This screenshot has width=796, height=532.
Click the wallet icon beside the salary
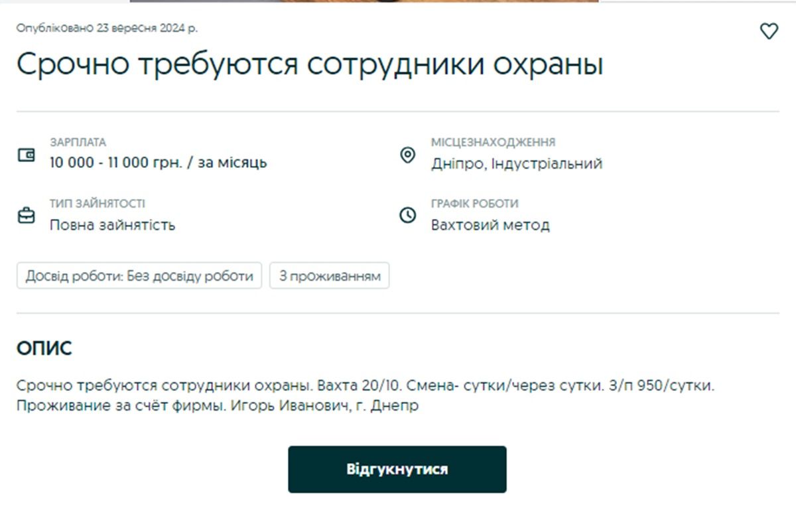coord(26,155)
